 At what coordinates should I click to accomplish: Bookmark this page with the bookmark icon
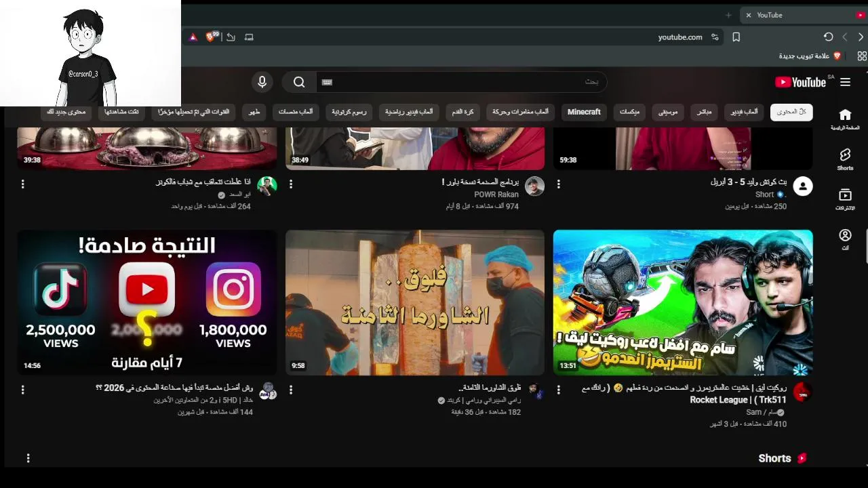tap(736, 37)
